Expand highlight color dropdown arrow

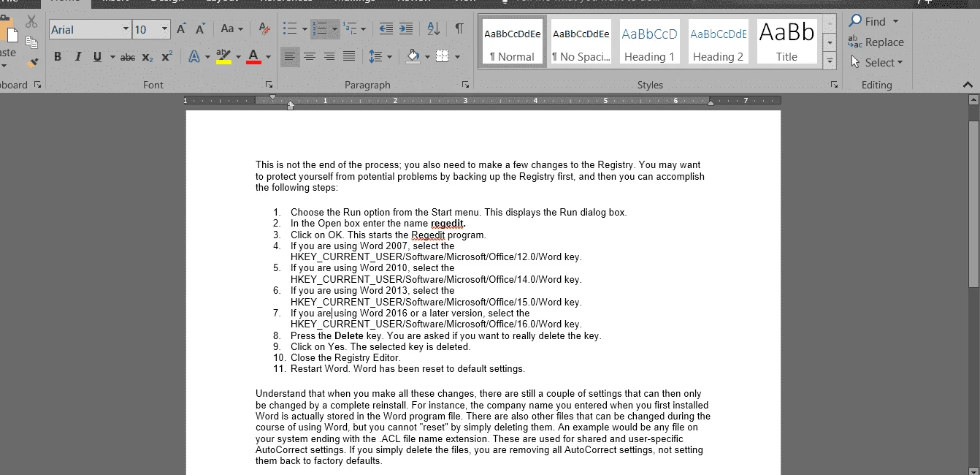pyautogui.click(x=238, y=57)
